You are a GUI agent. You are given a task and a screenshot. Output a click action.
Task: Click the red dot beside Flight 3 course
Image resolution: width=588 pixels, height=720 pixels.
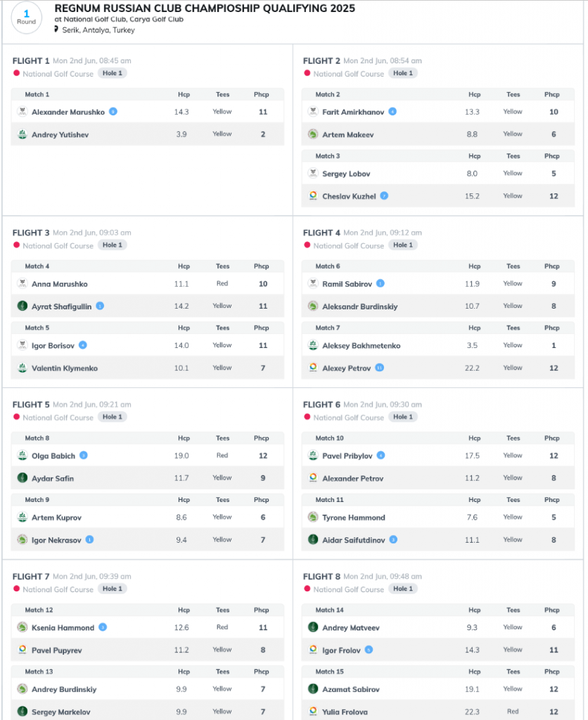(17, 245)
